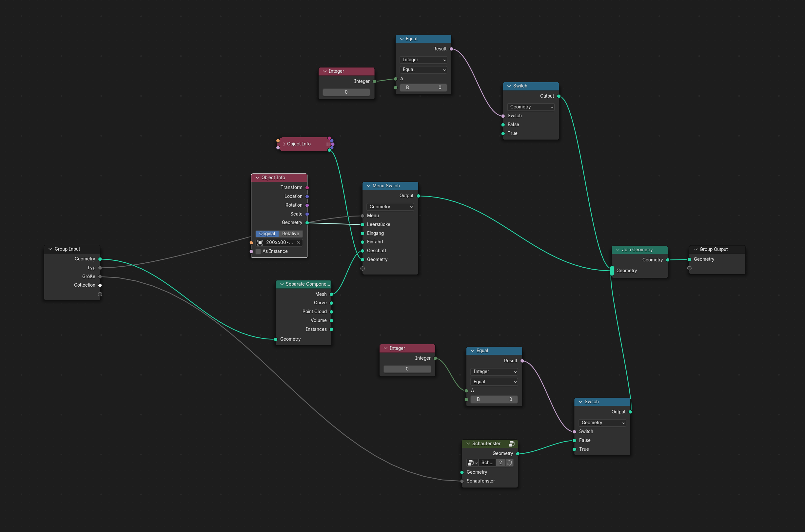This screenshot has height=532, width=805.
Task: Click the Sch... node group name field
Action: tap(487, 463)
